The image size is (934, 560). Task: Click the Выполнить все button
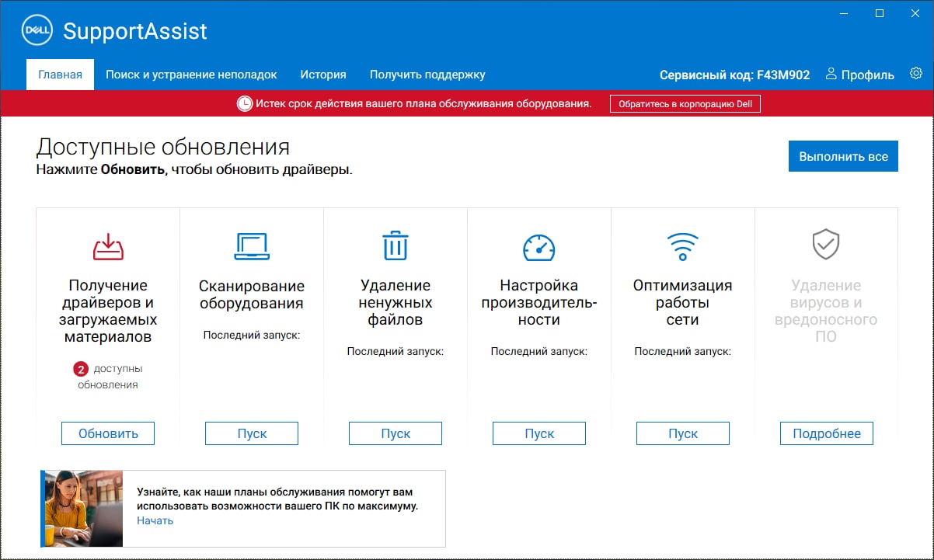[843, 156]
